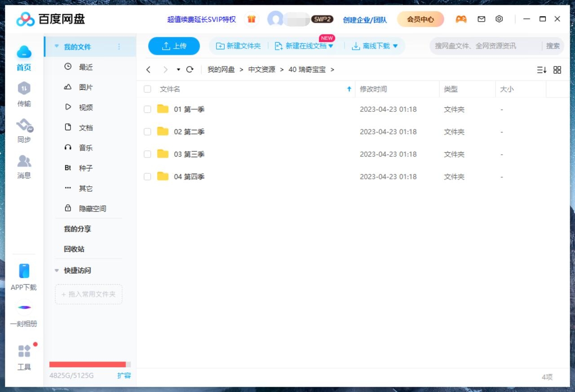This screenshot has width=575, height=392.
Task: Open the 首页 home page icon
Action: [x=24, y=58]
